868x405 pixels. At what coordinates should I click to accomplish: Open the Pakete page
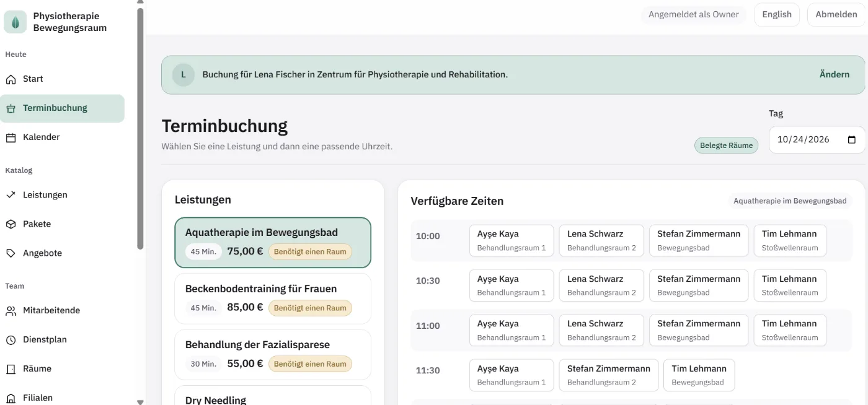coord(62,224)
